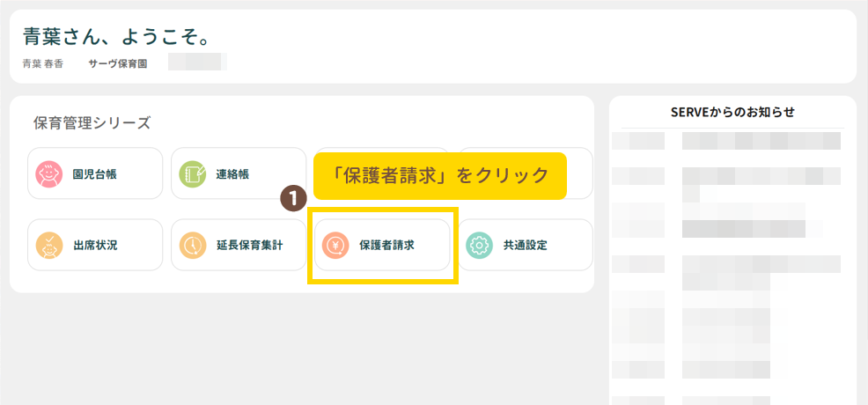Click the yen coin 保護者請求 icon
This screenshot has height=405, width=868.
click(x=335, y=245)
